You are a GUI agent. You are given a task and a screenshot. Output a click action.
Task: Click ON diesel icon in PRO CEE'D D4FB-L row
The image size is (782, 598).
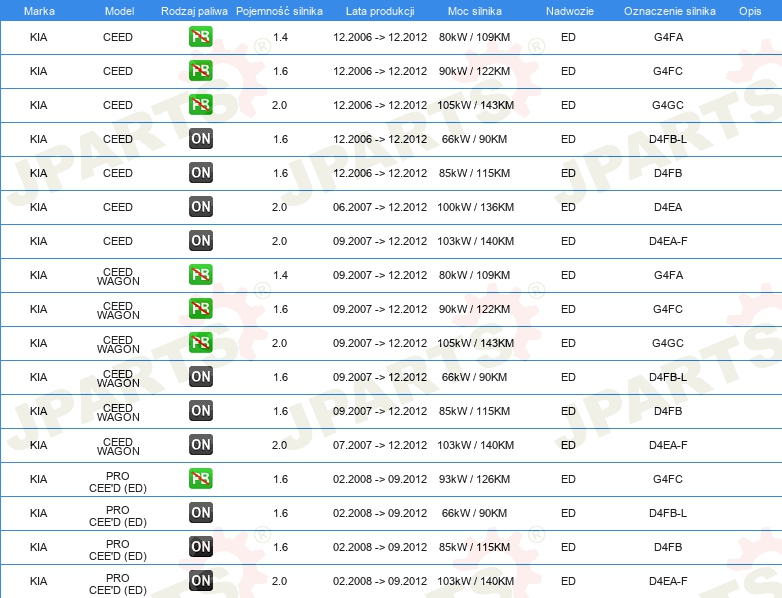tap(200, 513)
